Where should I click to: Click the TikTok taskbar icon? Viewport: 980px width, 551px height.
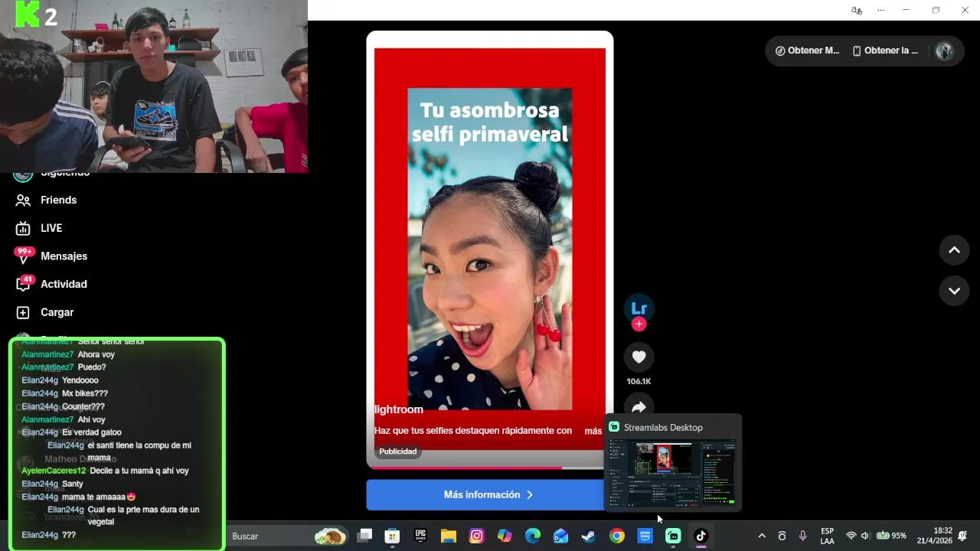click(x=701, y=536)
